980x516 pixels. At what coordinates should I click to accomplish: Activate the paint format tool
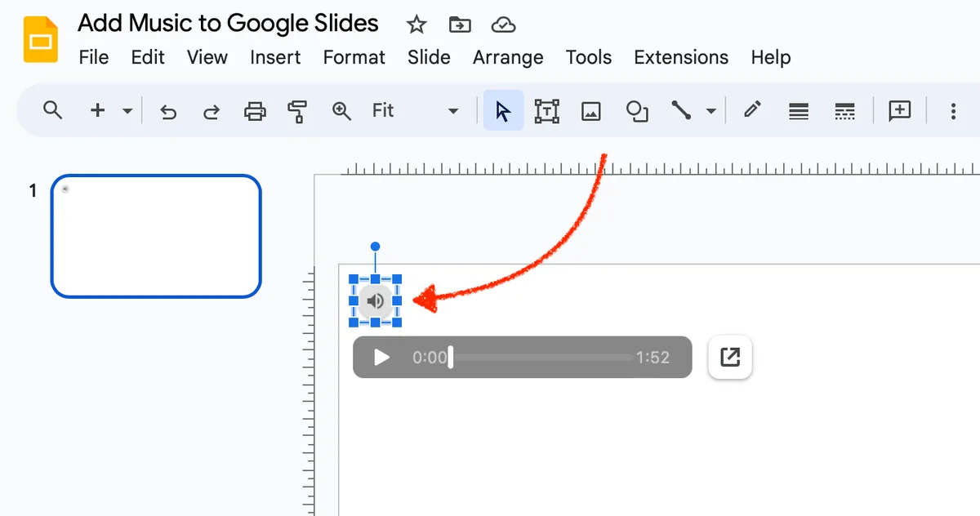click(x=298, y=111)
